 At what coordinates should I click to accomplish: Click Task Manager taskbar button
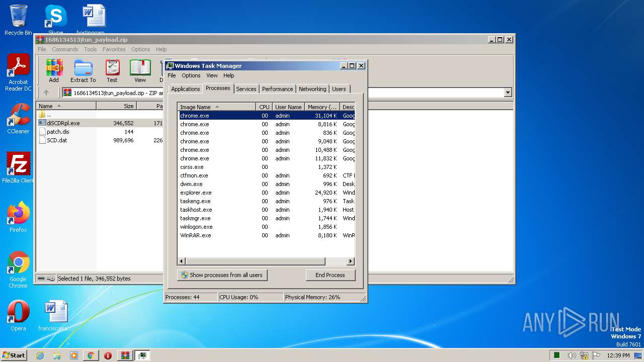click(142, 355)
